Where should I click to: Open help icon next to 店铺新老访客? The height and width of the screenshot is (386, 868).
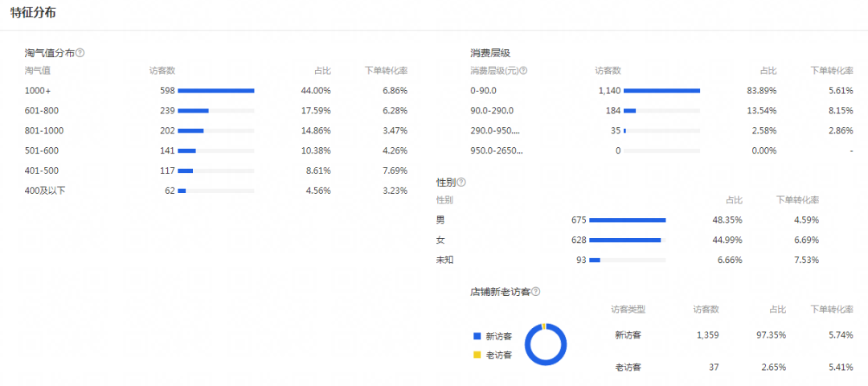[x=535, y=292]
